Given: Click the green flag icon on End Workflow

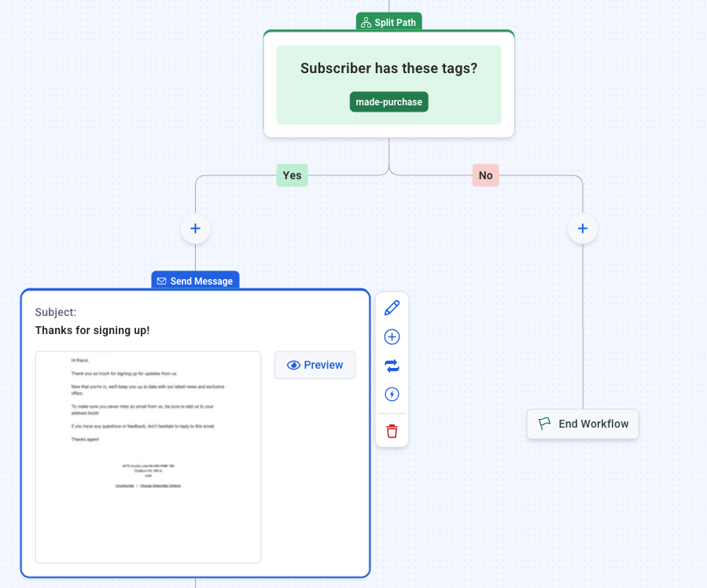Looking at the screenshot, I should [x=544, y=424].
